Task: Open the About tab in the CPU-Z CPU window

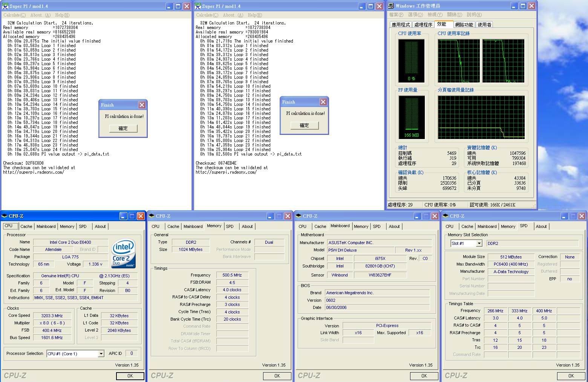Action: tap(100, 226)
